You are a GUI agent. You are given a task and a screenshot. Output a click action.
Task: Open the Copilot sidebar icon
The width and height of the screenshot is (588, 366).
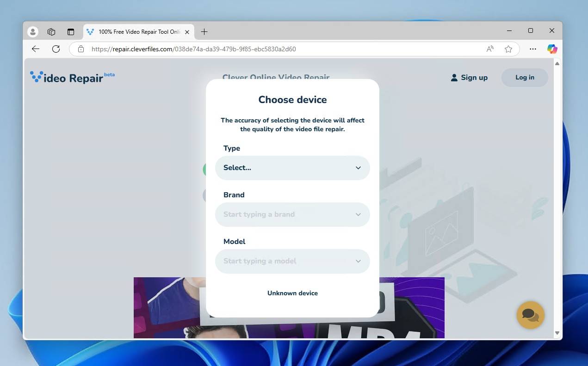pyautogui.click(x=552, y=49)
